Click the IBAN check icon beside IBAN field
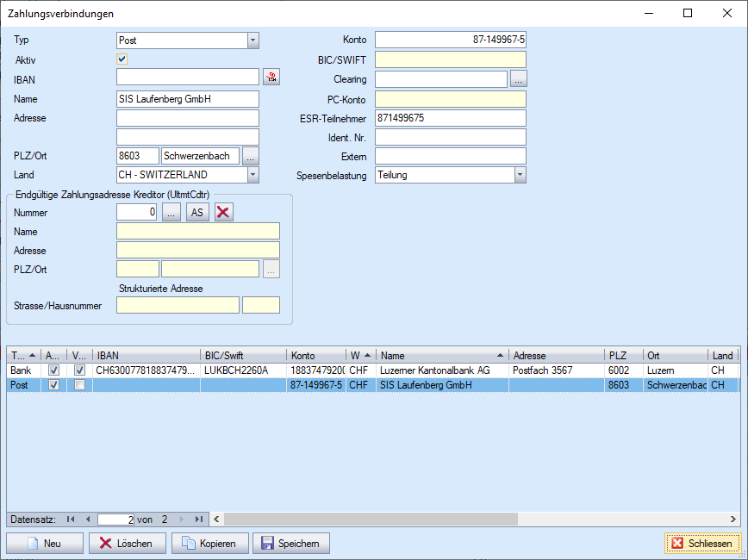 [271, 78]
